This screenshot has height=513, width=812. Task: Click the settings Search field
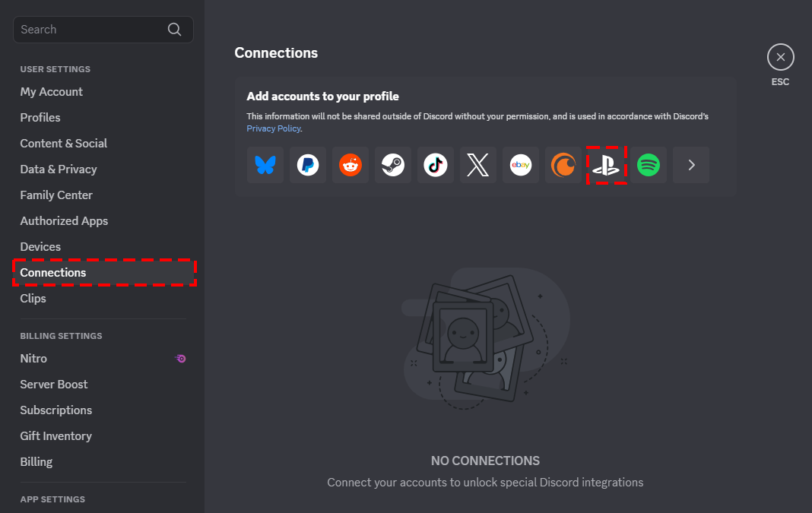tap(91, 30)
